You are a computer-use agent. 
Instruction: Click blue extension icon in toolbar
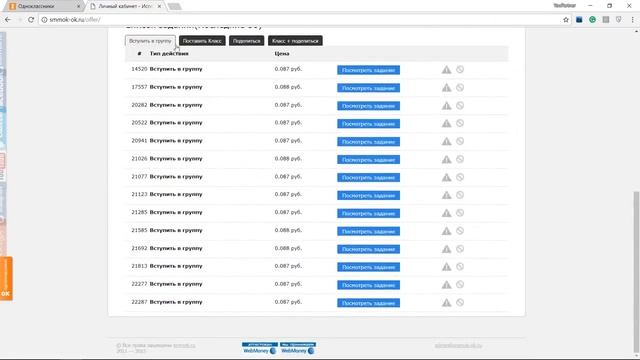579,20
